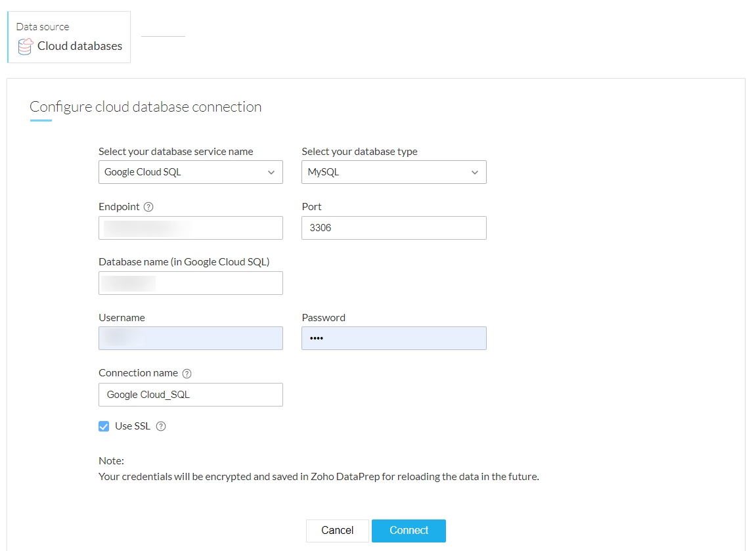Open the database type dropdown
Screen dimensions: 756x551
(393, 172)
